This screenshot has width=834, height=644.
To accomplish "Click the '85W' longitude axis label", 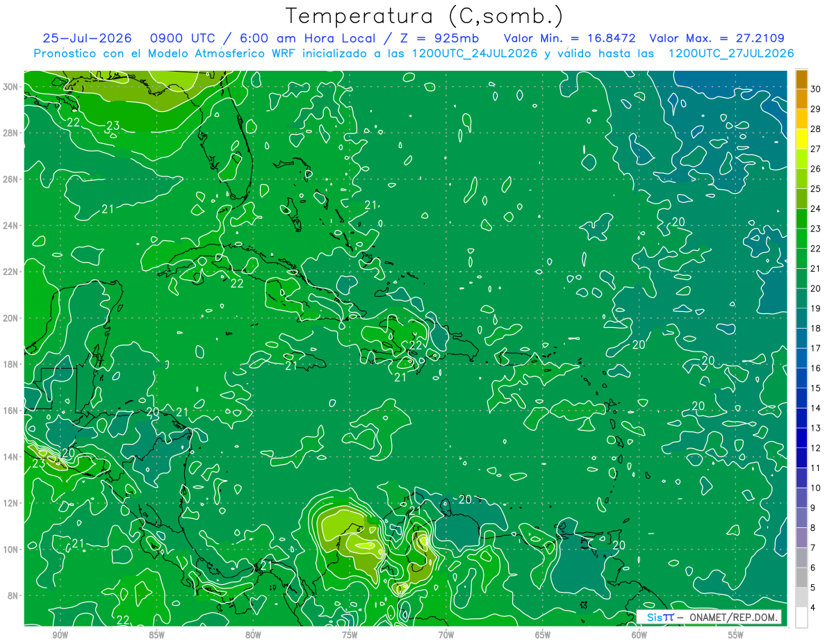I will pyautogui.click(x=156, y=635).
